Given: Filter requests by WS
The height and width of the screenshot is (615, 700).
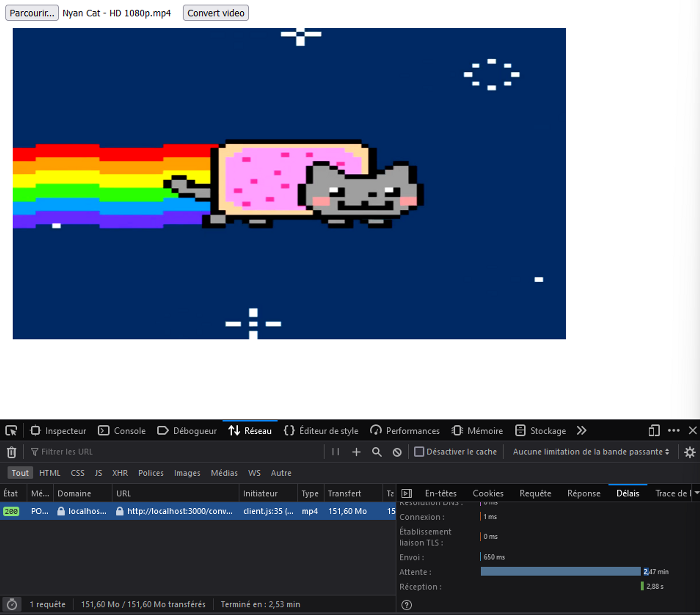Looking at the screenshot, I should pos(254,473).
